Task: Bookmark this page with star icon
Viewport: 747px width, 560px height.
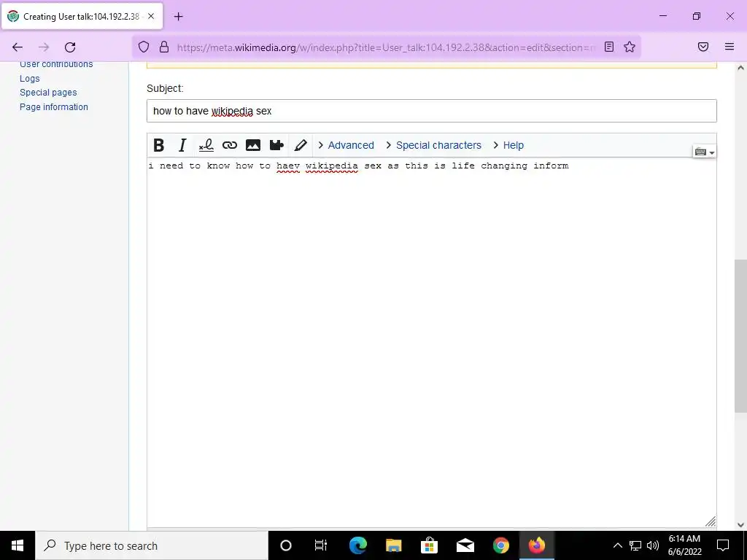Action: tap(630, 47)
